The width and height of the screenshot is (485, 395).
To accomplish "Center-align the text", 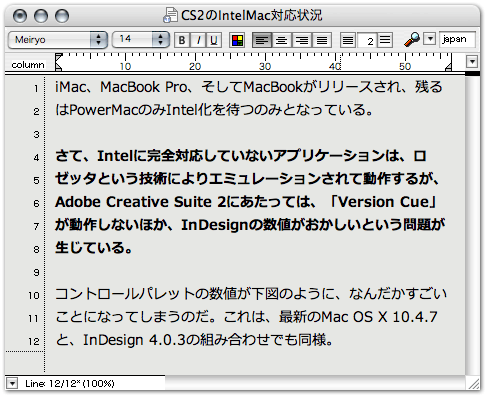I will tap(282, 40).
